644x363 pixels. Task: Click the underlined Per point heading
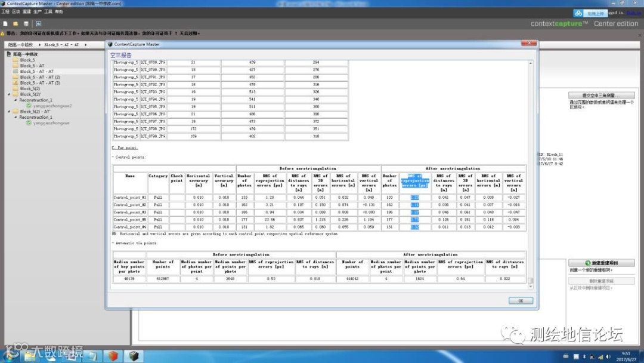[125, 147]
